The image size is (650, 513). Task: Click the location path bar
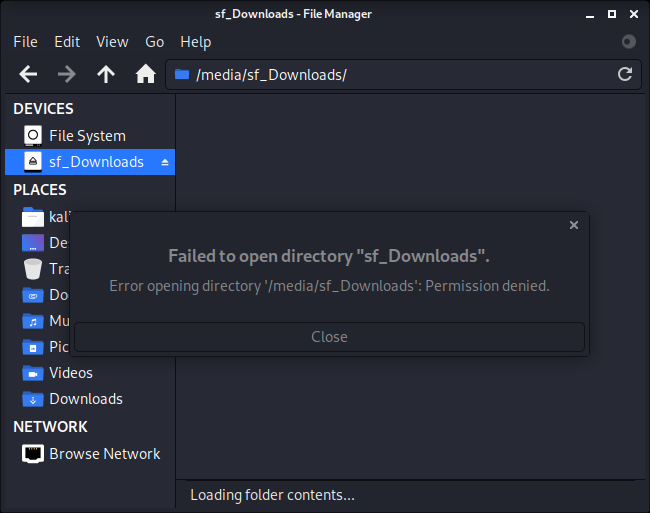400,74
